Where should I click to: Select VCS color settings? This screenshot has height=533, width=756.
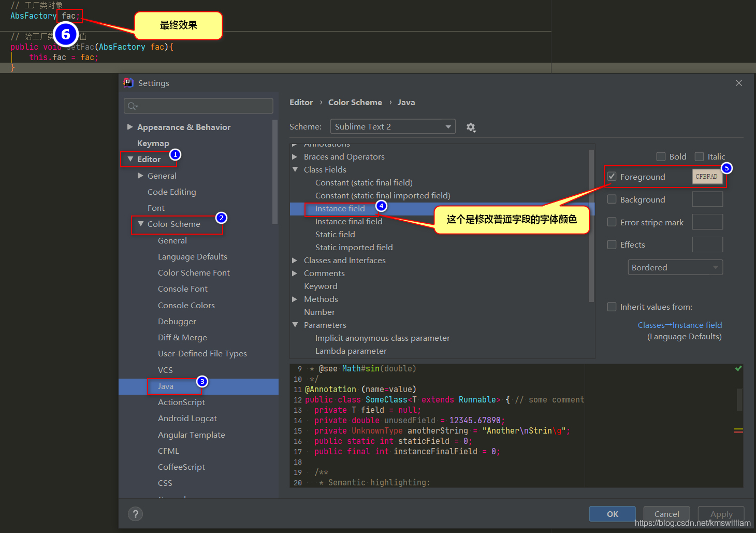[x=165, y=370]
